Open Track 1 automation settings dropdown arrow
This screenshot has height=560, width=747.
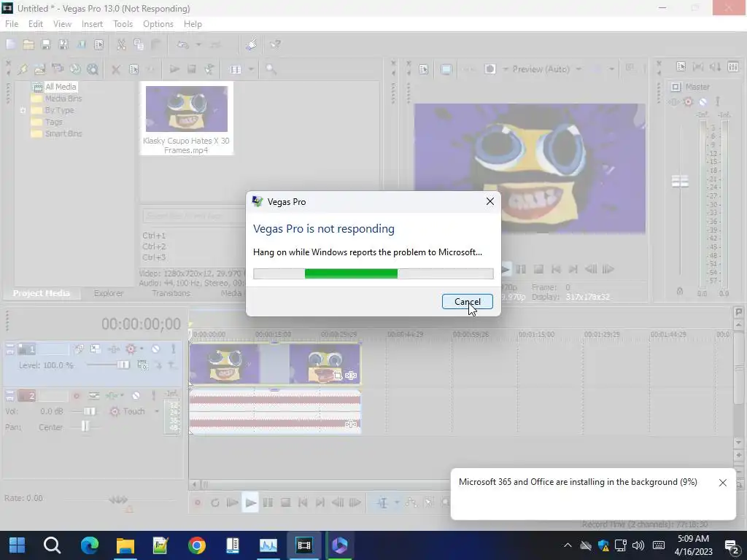tap(142, 349)
